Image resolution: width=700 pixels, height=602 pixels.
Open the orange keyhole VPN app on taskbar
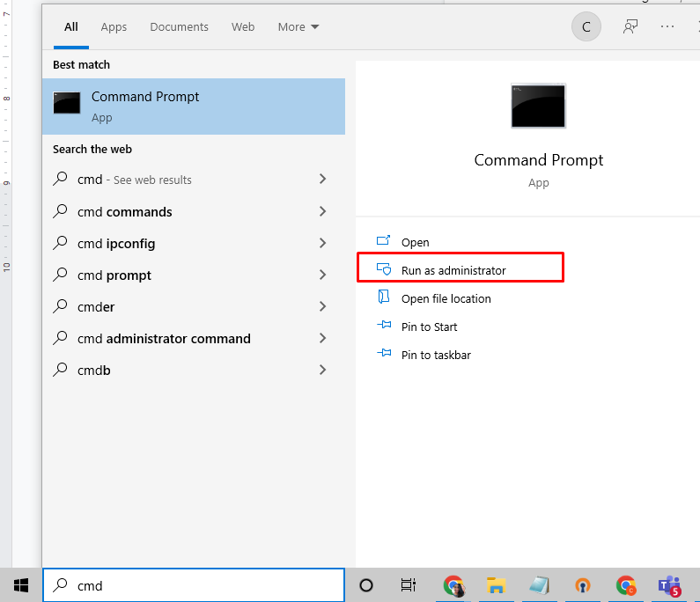pos(583,585)
